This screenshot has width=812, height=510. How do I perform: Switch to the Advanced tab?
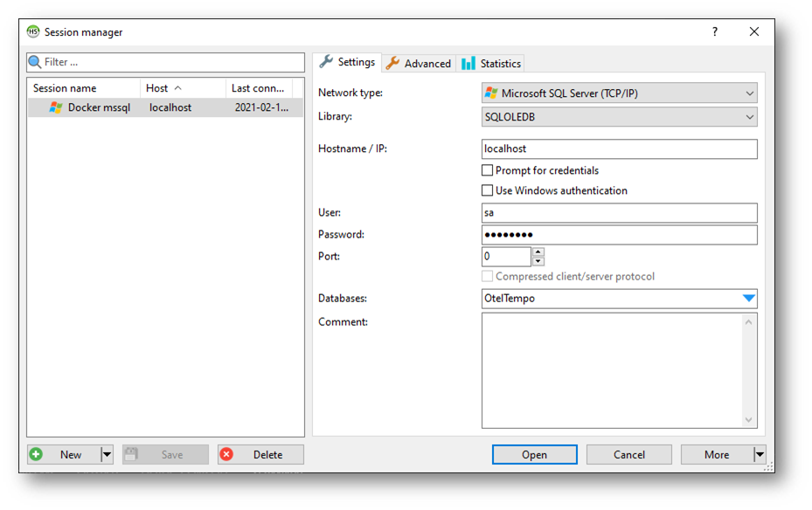click(x=419, y=63)
